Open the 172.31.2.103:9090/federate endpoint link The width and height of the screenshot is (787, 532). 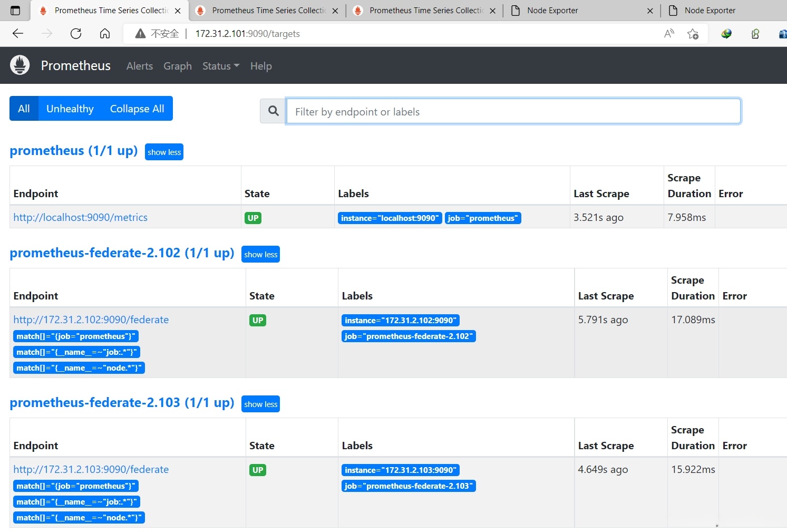pyautogui.click(x=91, y=469)
